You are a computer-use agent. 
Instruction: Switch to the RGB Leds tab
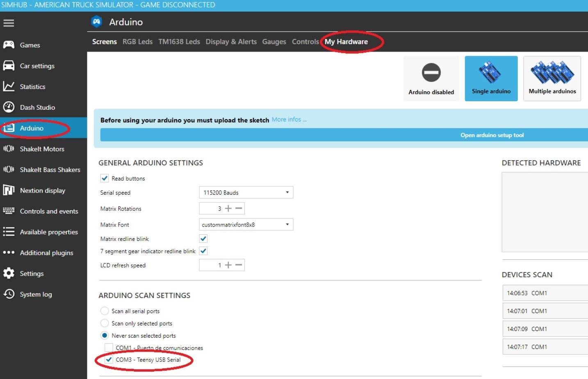pyautogui.click(x=137, y=42)
